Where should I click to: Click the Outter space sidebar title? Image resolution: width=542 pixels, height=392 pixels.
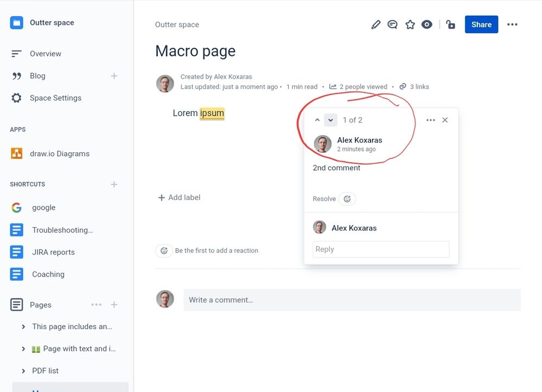[52, 22]
